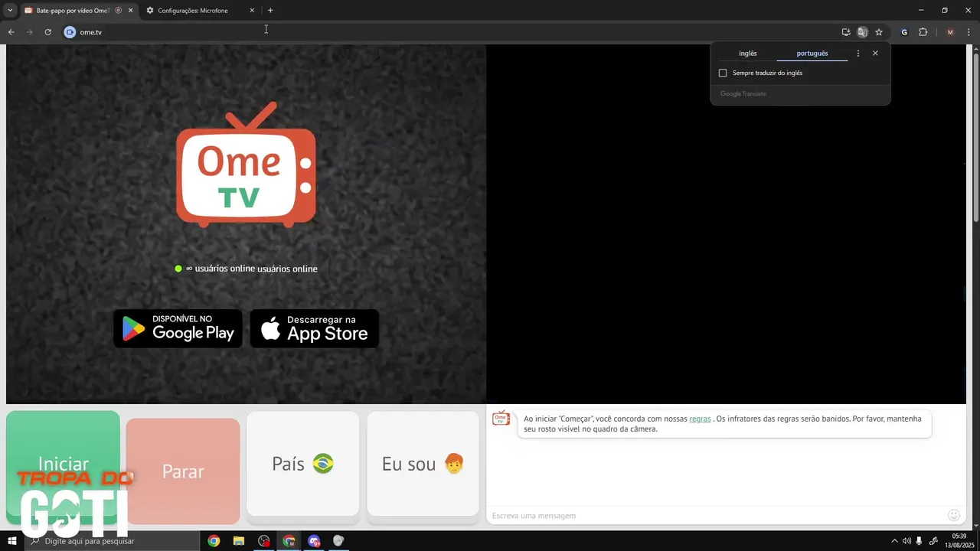Image resolution: width=980 pixels, height=551 pixels.
Task: Click the black remote video panel
Action: click(726, 223)
